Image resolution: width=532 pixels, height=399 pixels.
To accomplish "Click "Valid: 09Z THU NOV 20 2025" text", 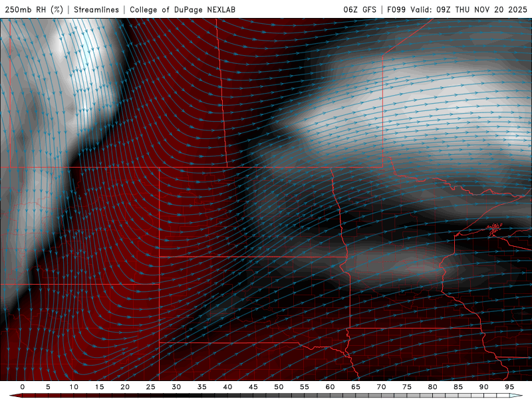I will pyautogui.click(x=469, y=9).
